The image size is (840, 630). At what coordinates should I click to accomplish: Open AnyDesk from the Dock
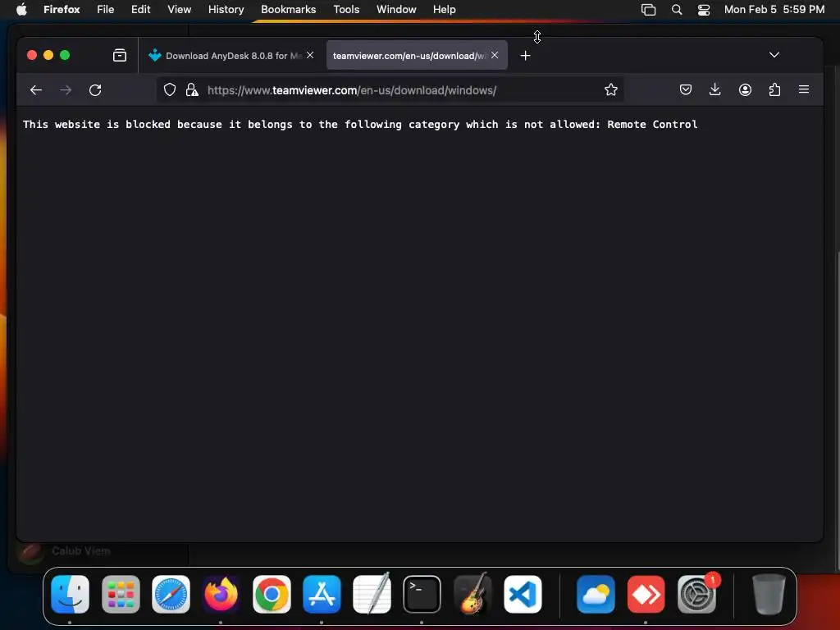[646, 594]
